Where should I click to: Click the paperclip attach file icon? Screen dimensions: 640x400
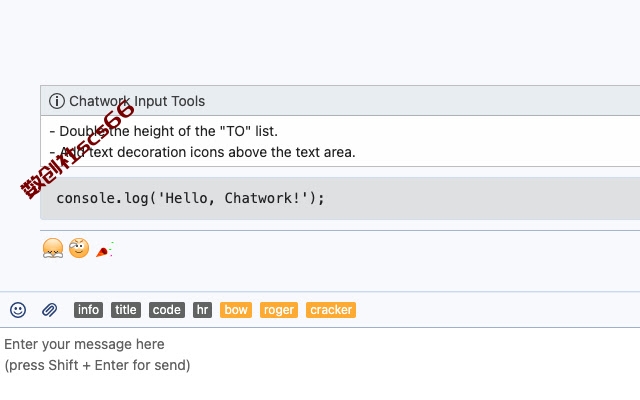49,310
